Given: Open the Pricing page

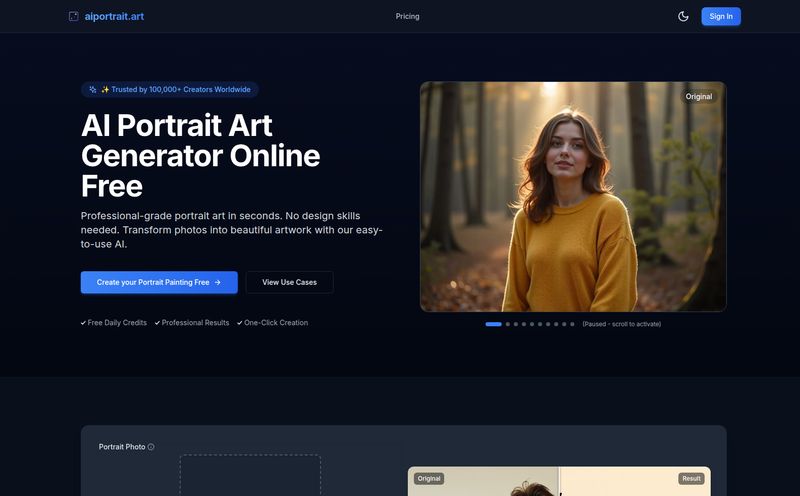Looking at the screenshot, I should click(x=407, y=16).
